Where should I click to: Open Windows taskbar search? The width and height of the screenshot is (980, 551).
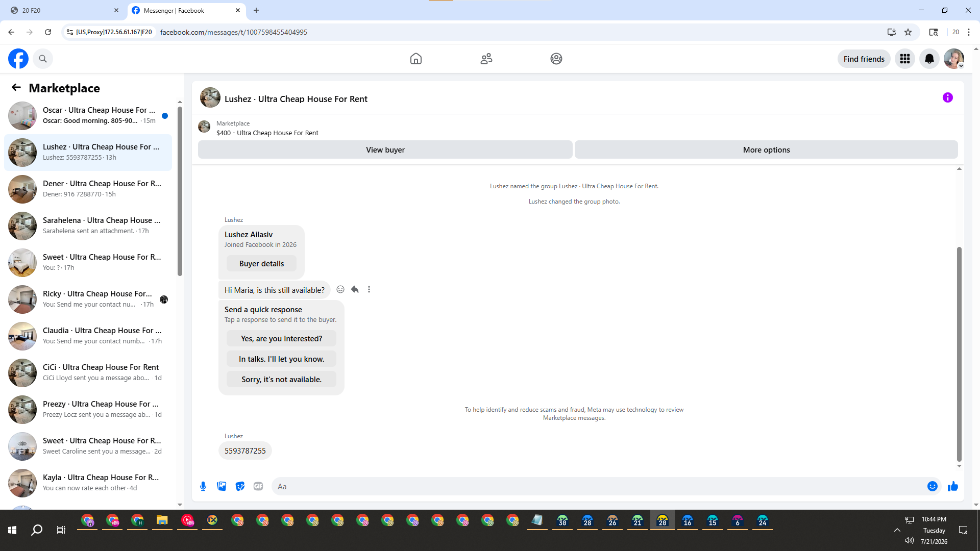coord(37,530)
